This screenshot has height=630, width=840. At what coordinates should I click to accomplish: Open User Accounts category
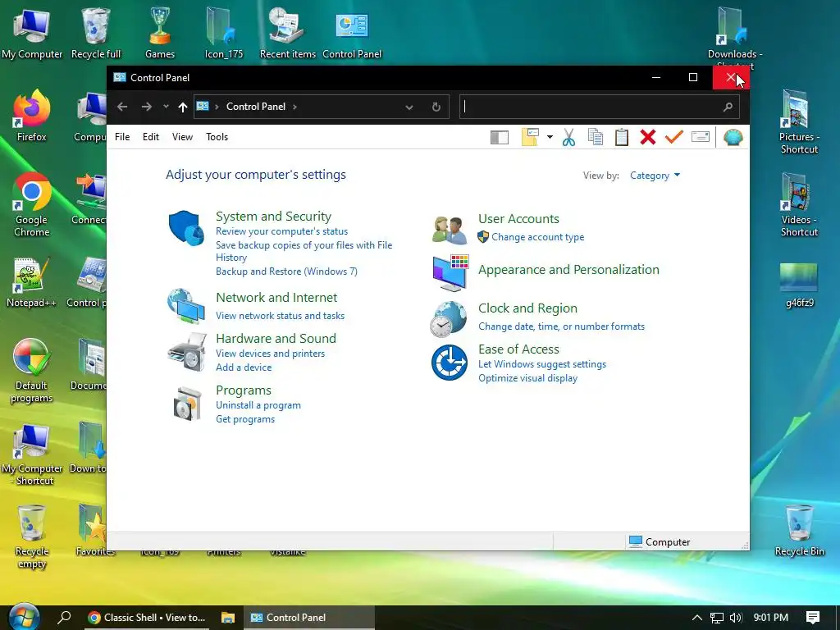pyautogui.click(x=518, y=218)
